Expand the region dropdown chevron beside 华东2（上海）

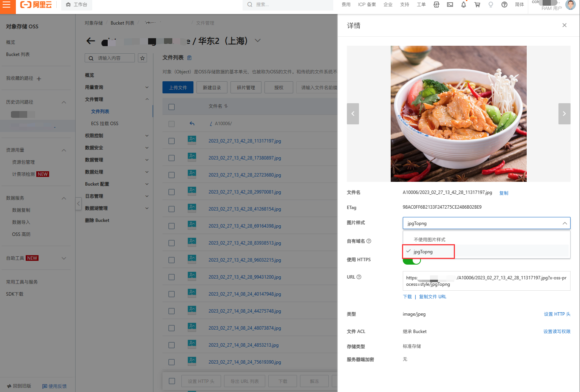pos(258,40)
